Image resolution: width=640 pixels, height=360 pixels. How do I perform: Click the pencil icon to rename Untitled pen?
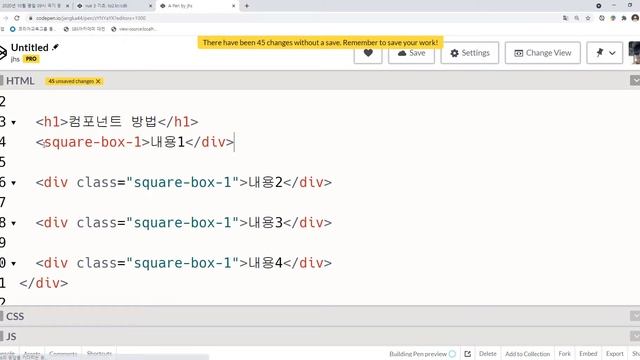tap(56, 47)
